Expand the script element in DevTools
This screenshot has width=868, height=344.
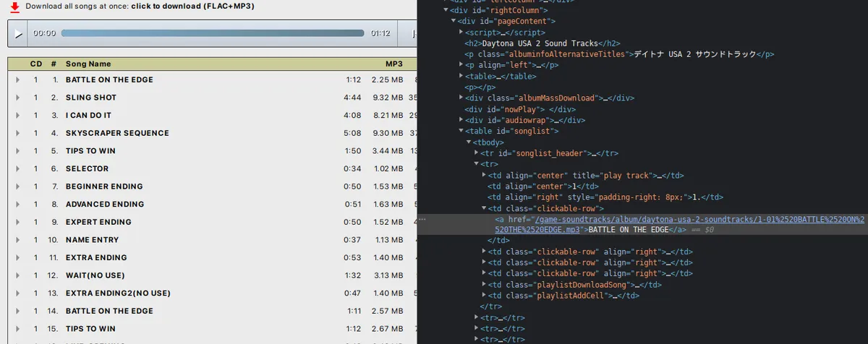461,33
